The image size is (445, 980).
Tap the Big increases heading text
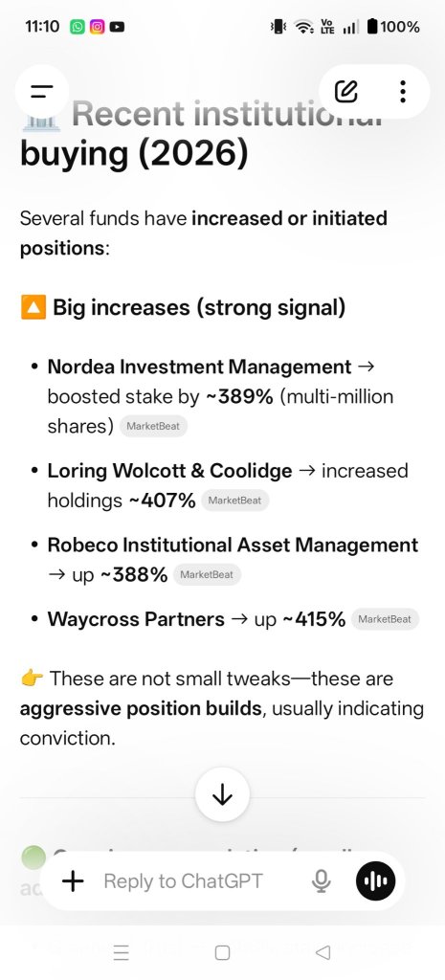coord(199,307)
